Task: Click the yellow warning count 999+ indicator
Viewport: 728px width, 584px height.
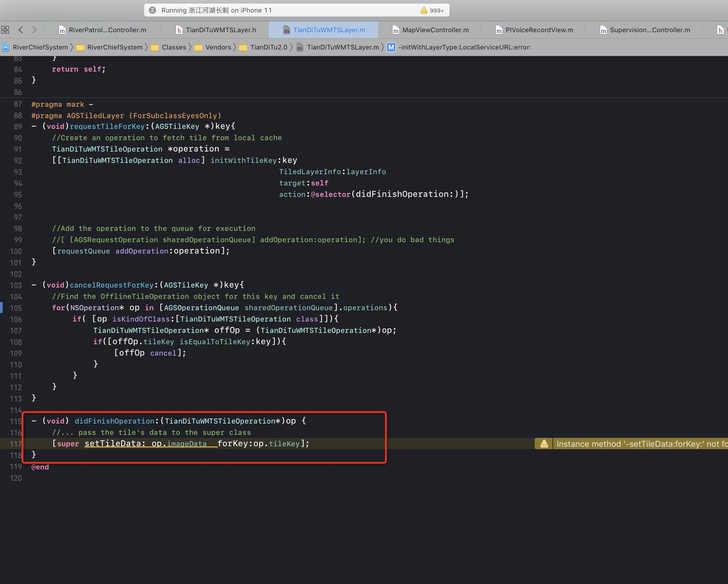Action: click(x=432, y=10)
